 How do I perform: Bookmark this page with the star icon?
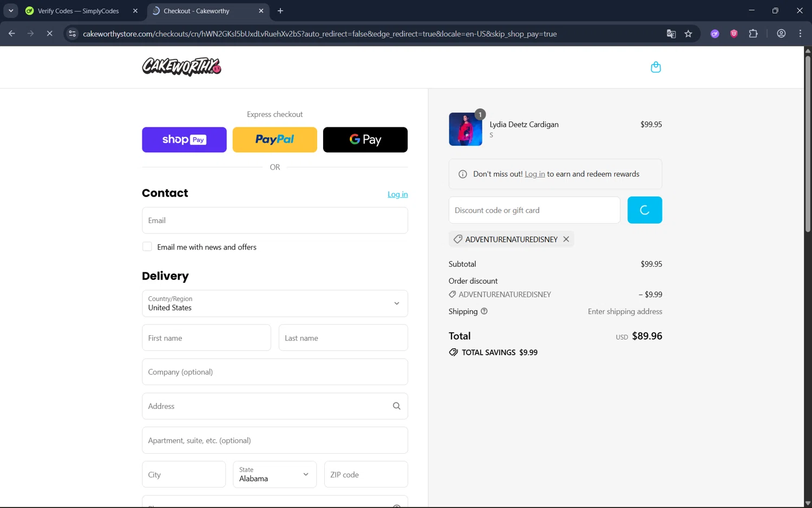click(689, 34)
